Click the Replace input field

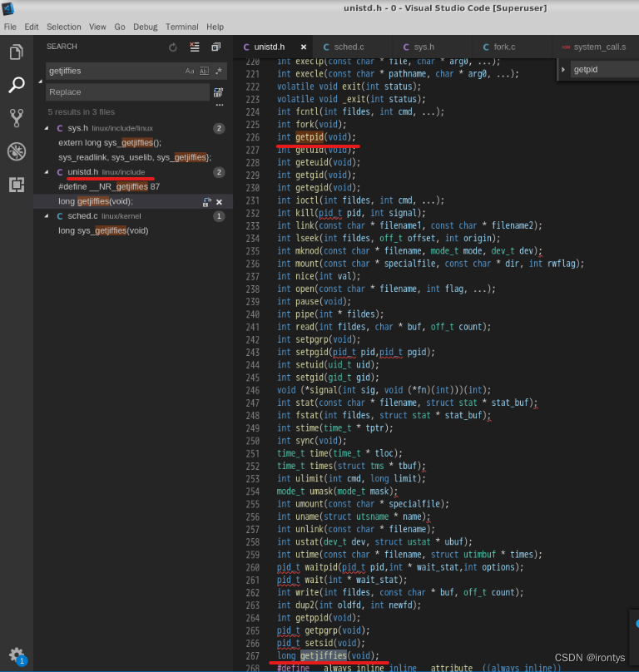pyautogui.click(x=125, y=92)
